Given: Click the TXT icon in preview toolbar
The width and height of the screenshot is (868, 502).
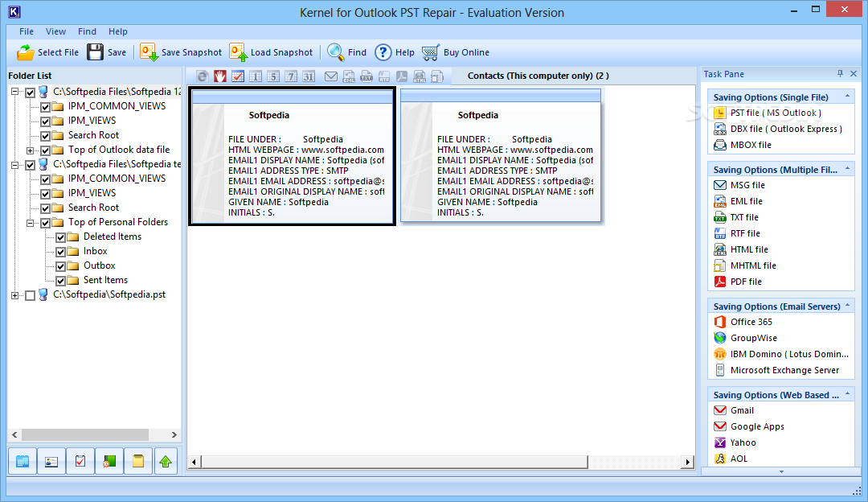Looking at the screenshot, I should coord(366,76).
